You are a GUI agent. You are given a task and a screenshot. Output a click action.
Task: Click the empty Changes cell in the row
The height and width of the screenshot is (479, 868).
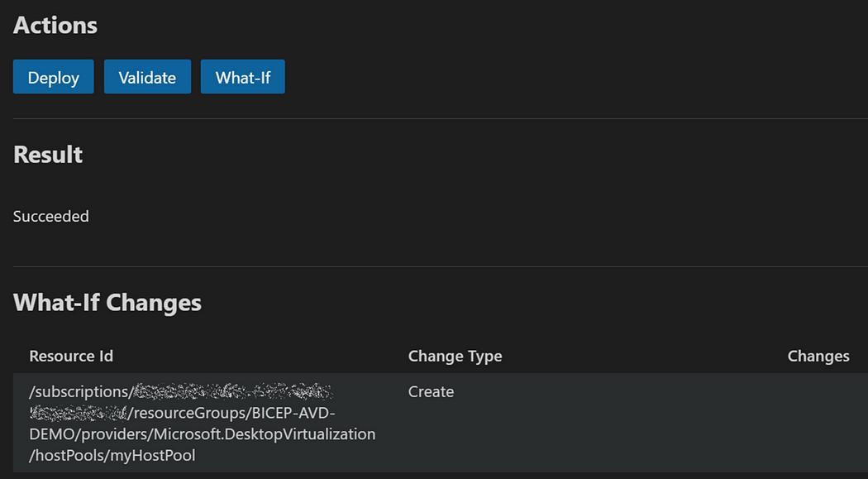pyautogui.click(x=818, y=423)
